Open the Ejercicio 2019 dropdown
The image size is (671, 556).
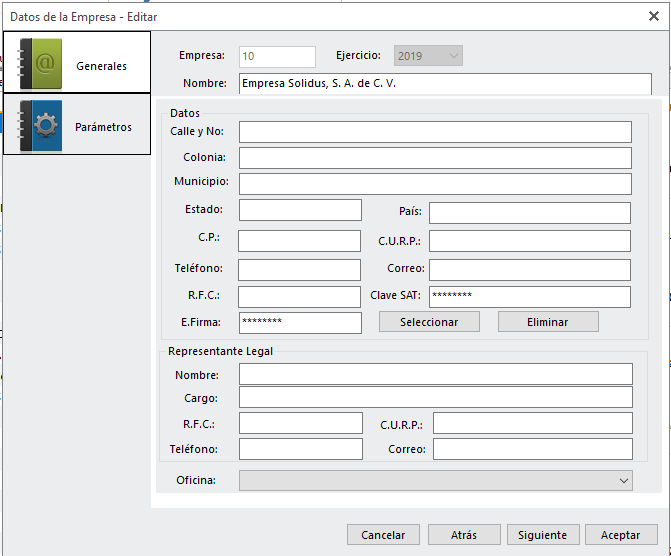tap(428, 57)
